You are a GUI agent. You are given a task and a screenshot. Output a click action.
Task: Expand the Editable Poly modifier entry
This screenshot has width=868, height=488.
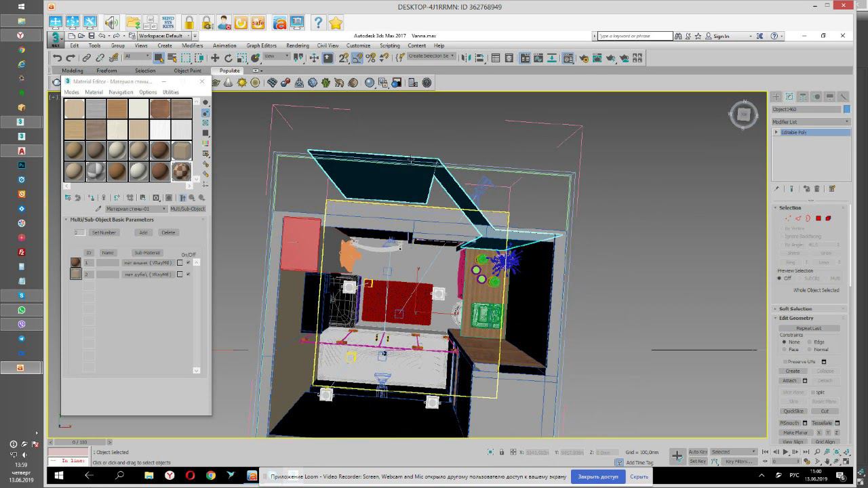pos(776,132)
